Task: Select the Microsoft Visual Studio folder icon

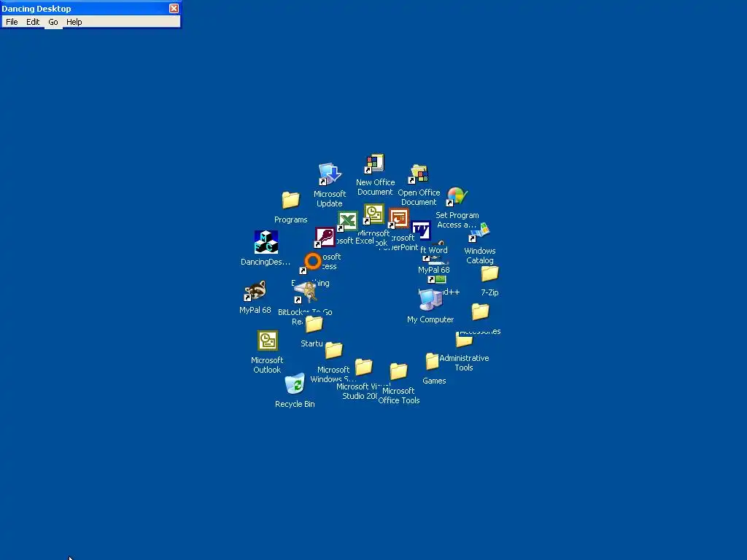Action: (363, 367)
